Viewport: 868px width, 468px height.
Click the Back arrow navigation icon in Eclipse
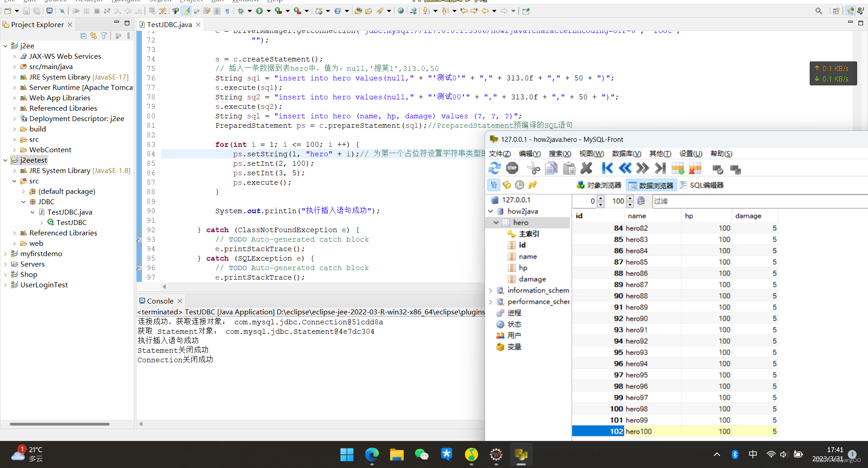[485, 11]
